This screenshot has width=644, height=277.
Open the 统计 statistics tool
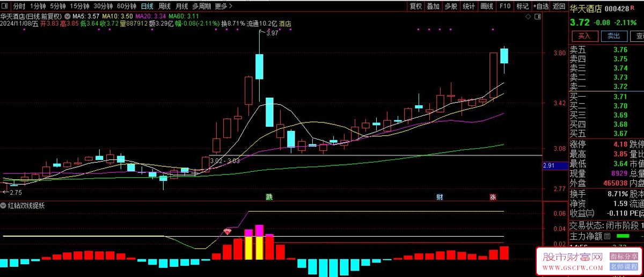(x=469, y=6)
